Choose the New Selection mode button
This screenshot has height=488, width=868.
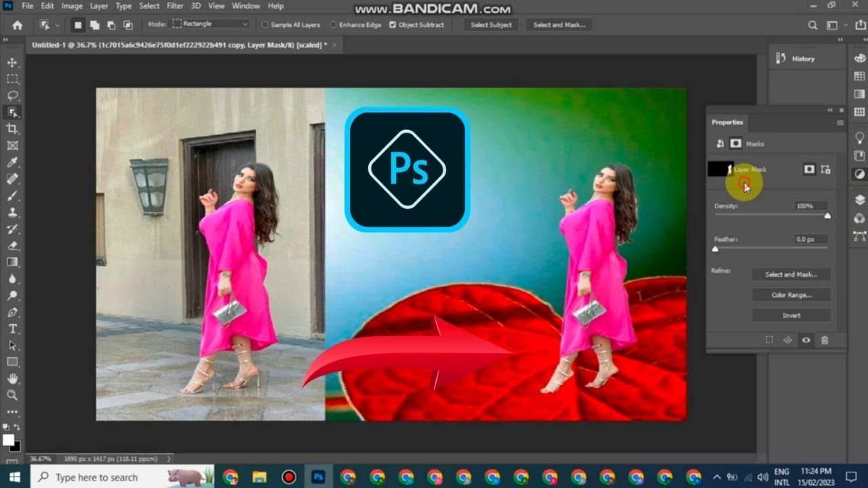tap(78, 25)
